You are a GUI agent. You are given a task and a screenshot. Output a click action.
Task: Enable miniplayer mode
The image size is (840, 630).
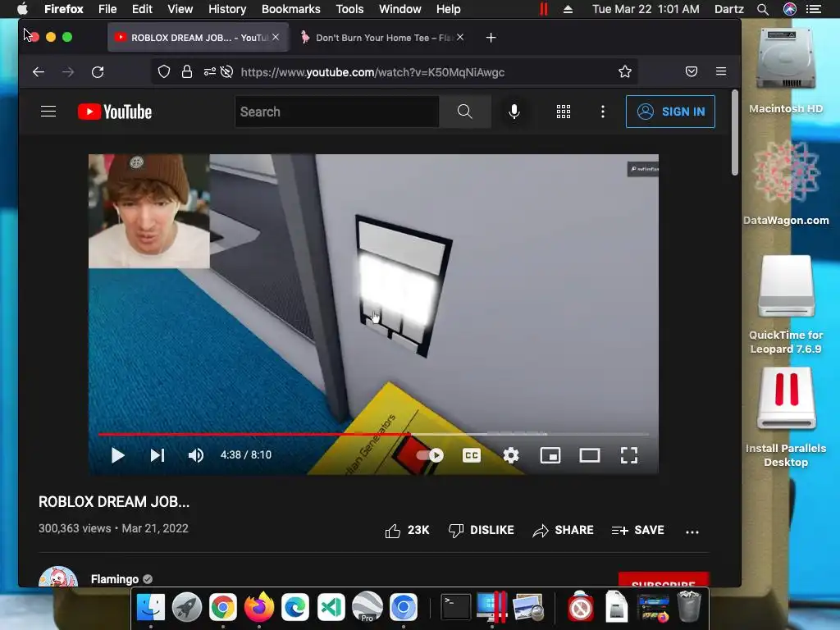click(550, 455)
